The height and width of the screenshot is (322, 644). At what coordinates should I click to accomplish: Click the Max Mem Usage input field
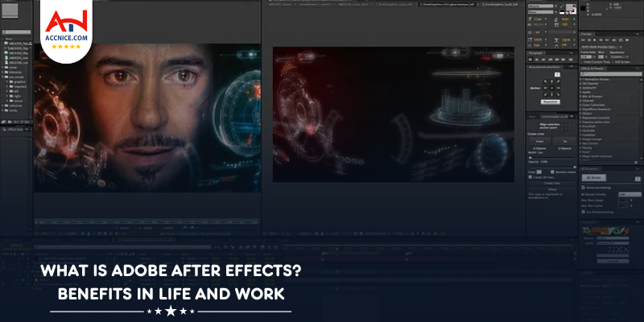(623, 200)
